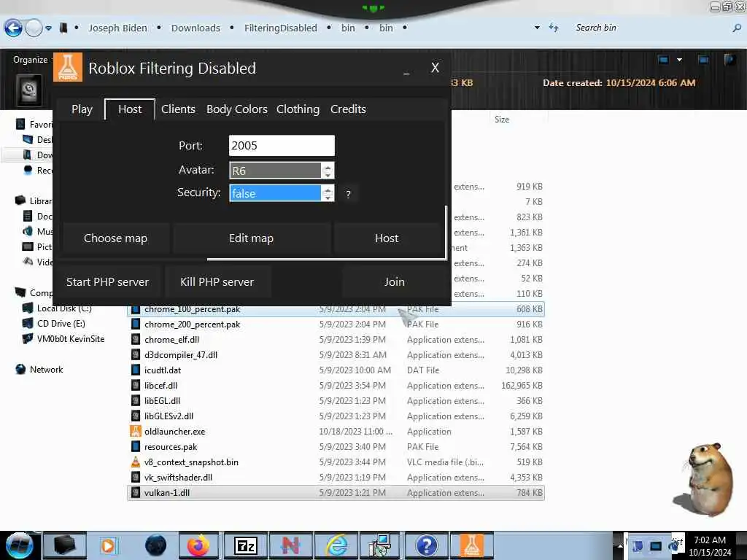Click Explorer forward navigation arrow

(34, 28)
